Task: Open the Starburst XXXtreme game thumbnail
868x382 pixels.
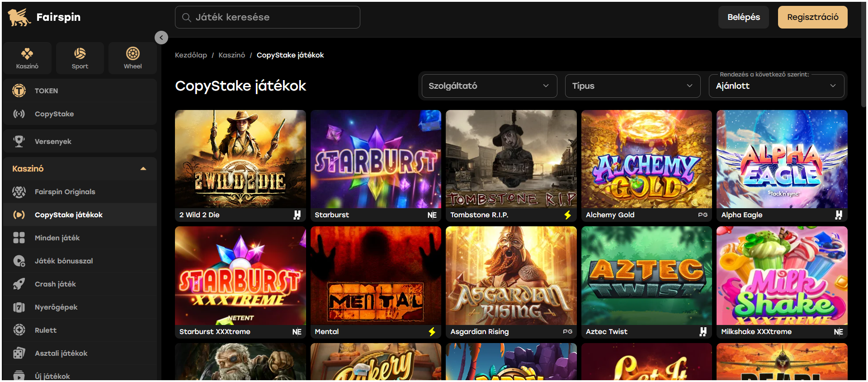Action: (x=241, y=276)
